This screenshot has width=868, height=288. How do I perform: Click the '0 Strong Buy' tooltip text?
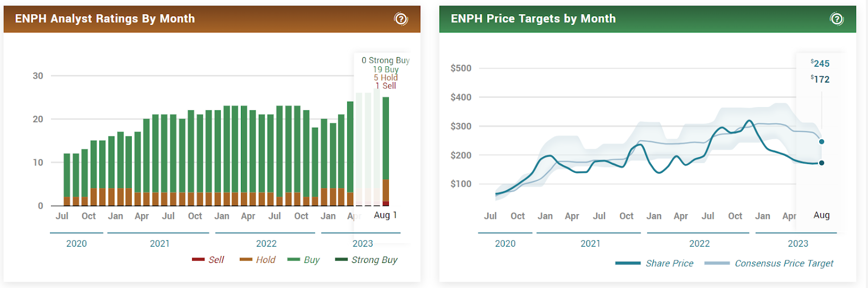pyautogui.click(x=386, y=60)
